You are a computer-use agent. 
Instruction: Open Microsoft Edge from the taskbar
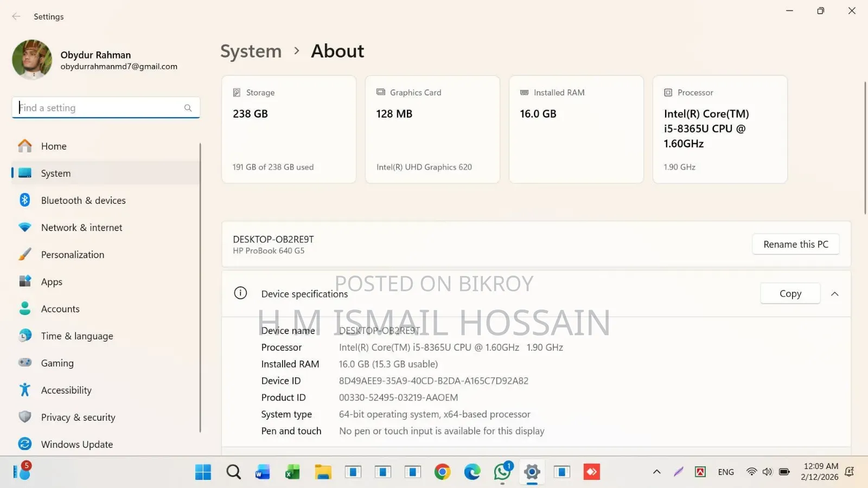472,472
